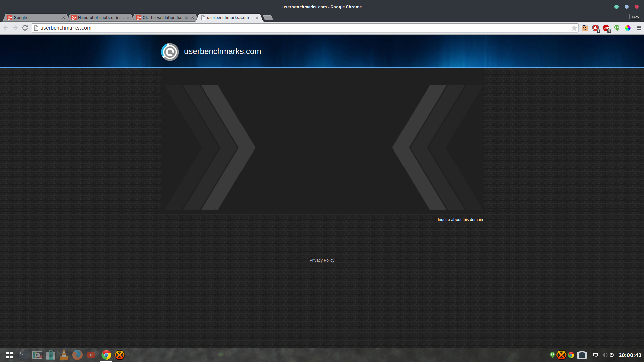Open the Adblock Plus extension
Viewport: 644px width, 362px height.
[607, 28]
